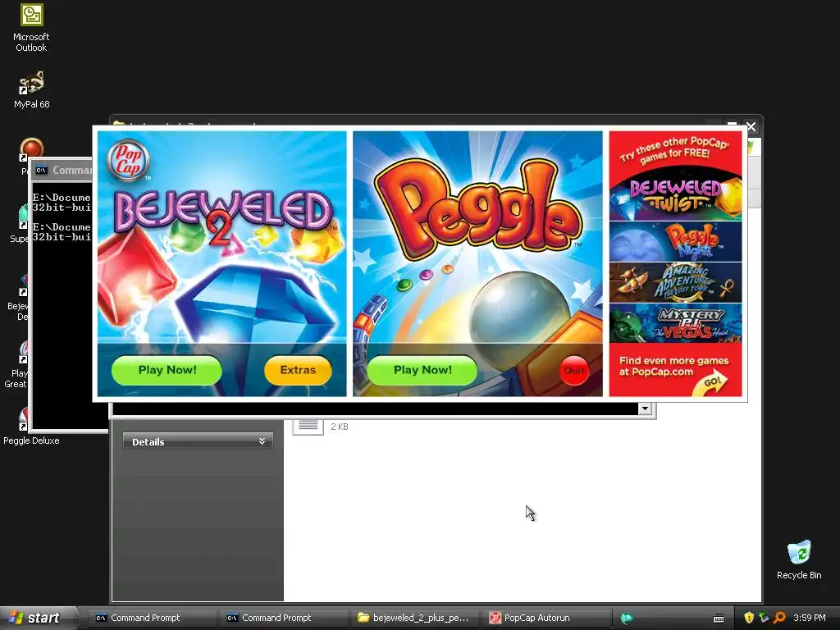Screen dimensions: 840x630
Task: Switch to first Command Prompt taskbar button
Action: (152, 618)
